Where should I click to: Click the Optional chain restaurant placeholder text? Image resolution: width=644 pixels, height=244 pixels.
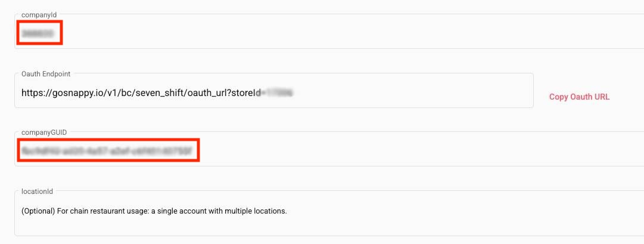click(154, 211)
